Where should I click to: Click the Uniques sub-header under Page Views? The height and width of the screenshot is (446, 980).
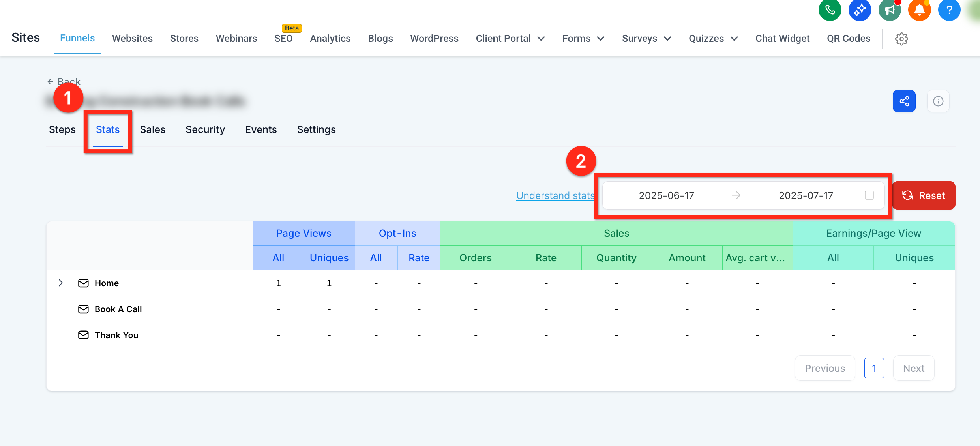coord(329,258)
